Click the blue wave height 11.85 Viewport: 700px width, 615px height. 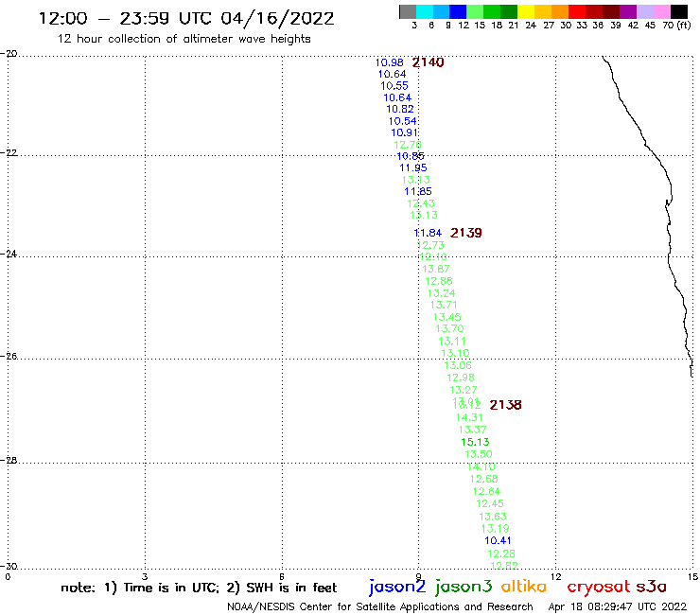pyautogui.click(x=418, y=192)
